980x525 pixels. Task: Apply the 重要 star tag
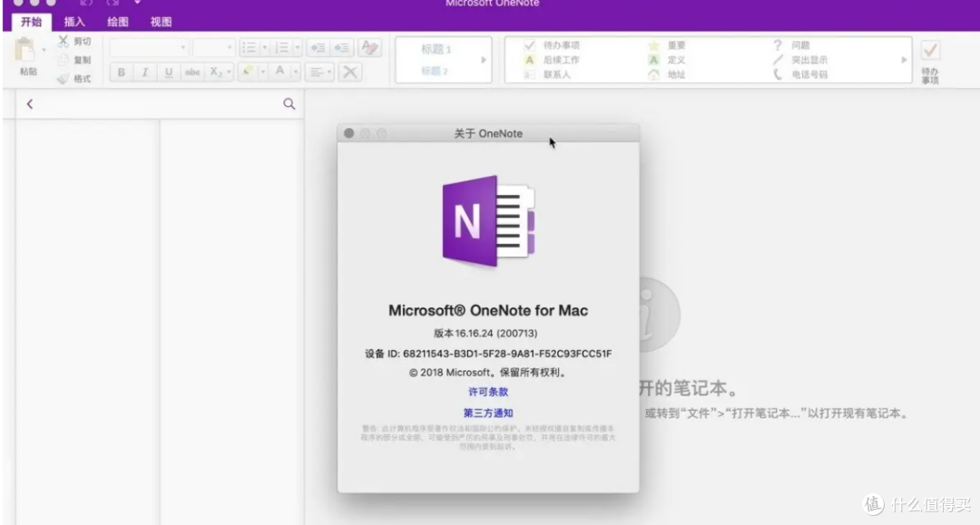pyautogui.click(x=668, y=45)
